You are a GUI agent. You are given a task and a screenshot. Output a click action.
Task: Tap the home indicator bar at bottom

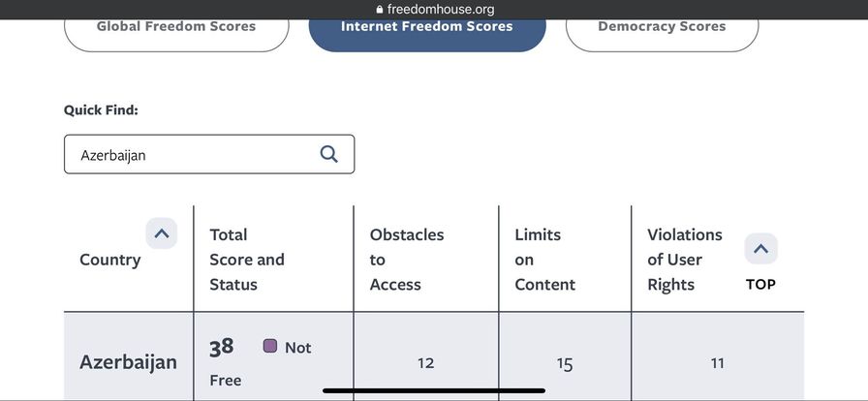tap(434, 391)
